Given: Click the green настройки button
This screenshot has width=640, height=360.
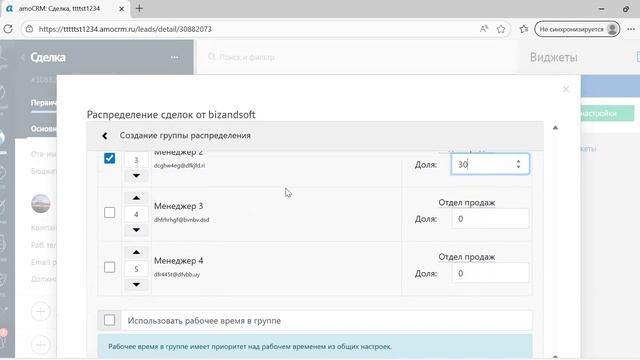Looking at the screenshot, I should point(607,113).
